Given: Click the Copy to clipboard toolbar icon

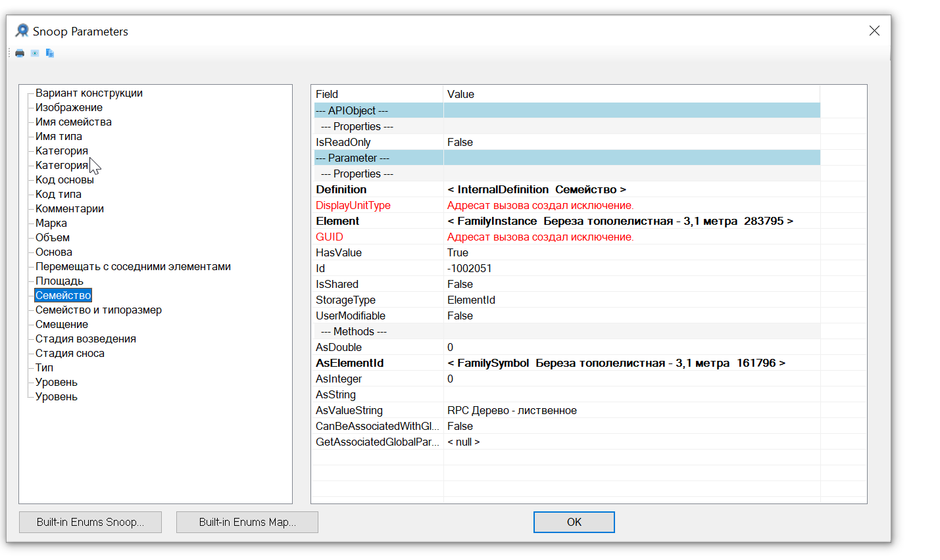Looking at the screenshot, I should 50,53.
